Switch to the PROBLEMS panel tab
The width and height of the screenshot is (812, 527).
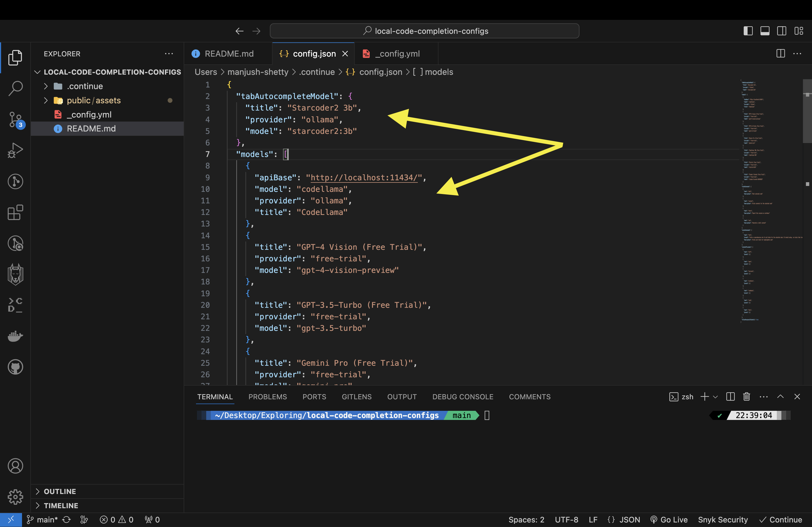click(x=267, y=396)
